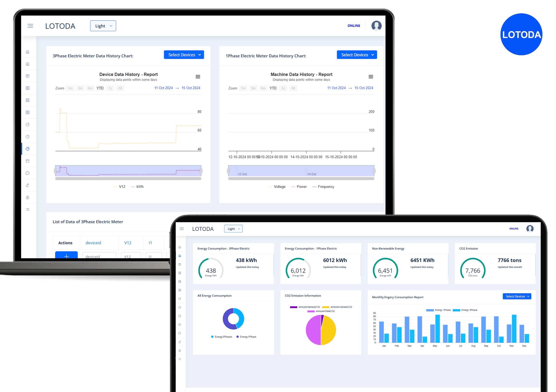The width and height of the screenshot is (556, 392).
Task: Open the chat bubble icon in tablet sidebar
Action: (180, 333)
